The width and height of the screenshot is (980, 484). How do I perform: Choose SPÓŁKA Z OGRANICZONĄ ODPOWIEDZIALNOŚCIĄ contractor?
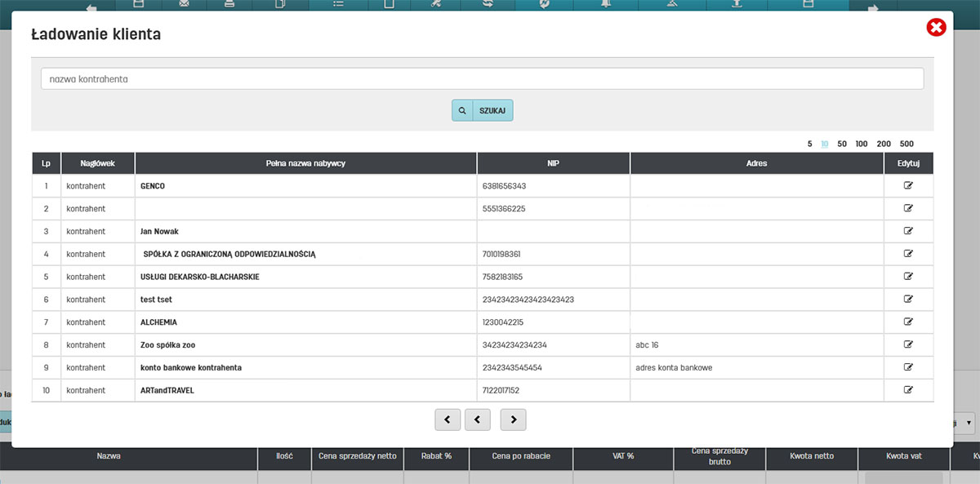point(229,255)
